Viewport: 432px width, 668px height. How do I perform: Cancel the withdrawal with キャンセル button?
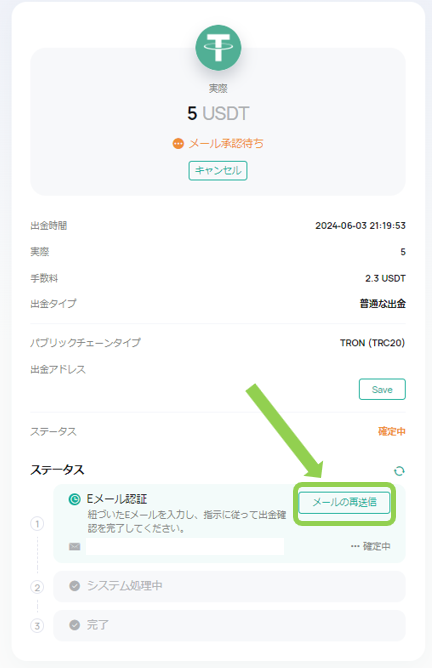coord(218,170)
